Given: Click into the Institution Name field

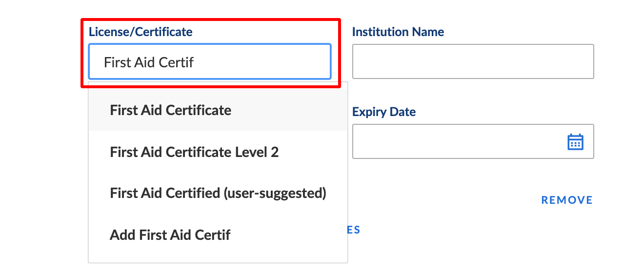Looking at the screenshot, I should (473, 61).
